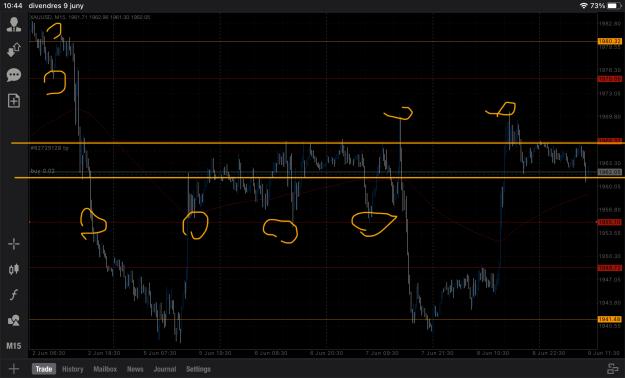
Task: Open the M15 timeframe selector
Action: 14,346
